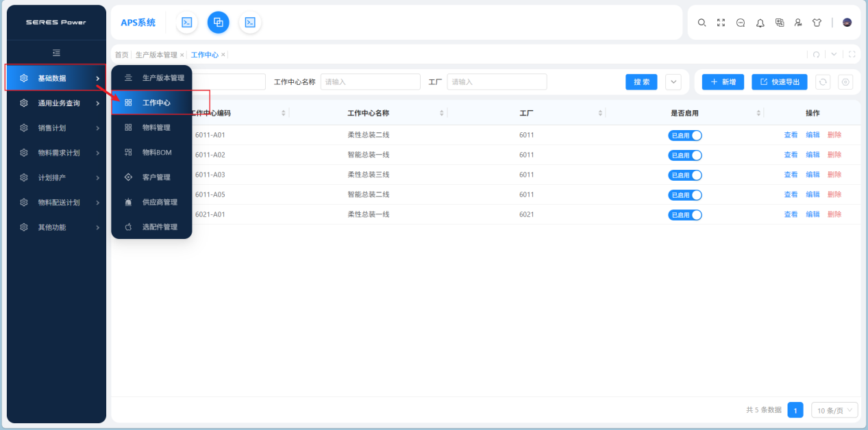Focus the 工厂 input field
This screenshot has height=430, width=868.
497,82
